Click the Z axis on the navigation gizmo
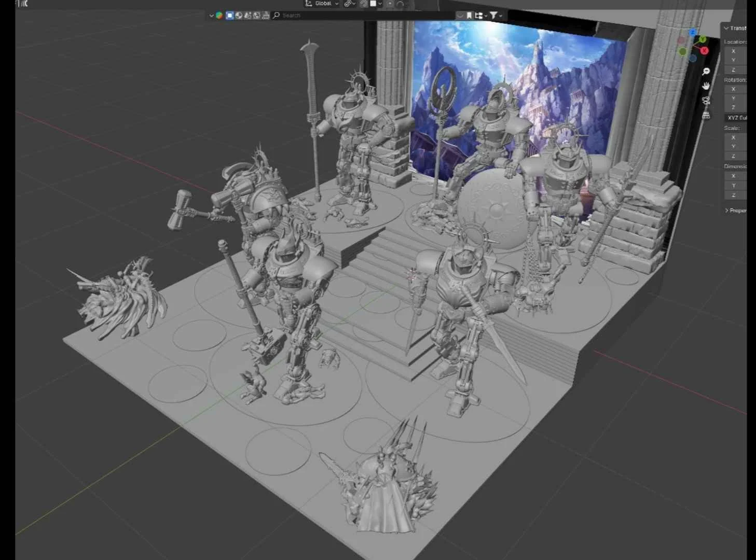This screenshot has width=756, height=560. pyautogui.click(x=693, y=33)
